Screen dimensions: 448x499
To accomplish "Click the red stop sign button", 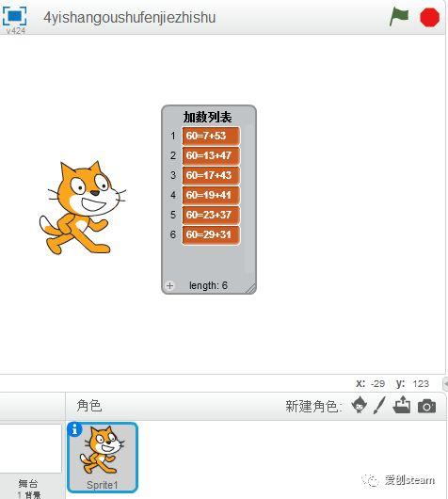I will tap(429, 17).
